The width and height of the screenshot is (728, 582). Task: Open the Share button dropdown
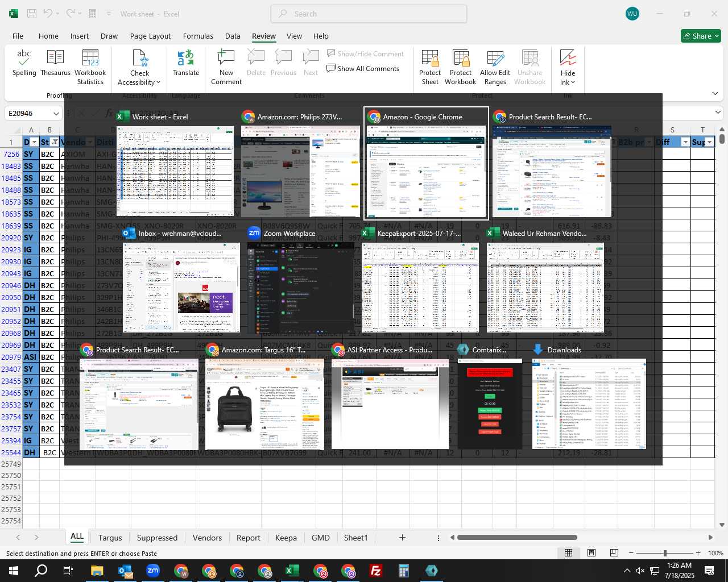[717, 36]
